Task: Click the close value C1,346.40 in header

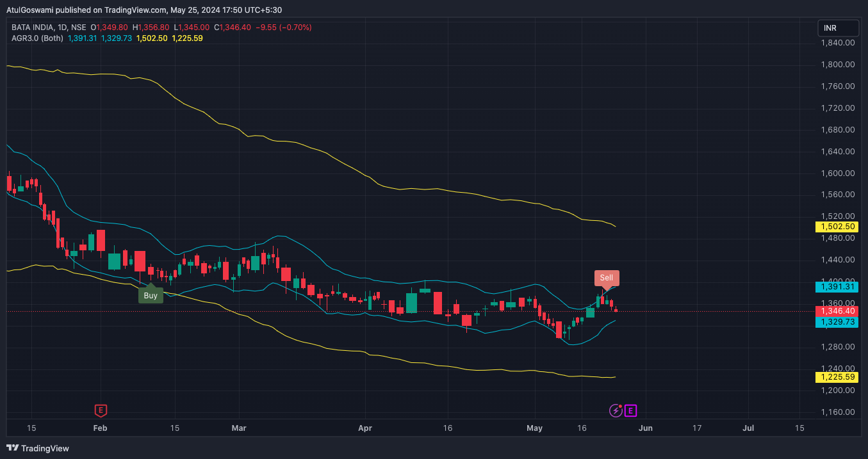Action: point(233,28)
